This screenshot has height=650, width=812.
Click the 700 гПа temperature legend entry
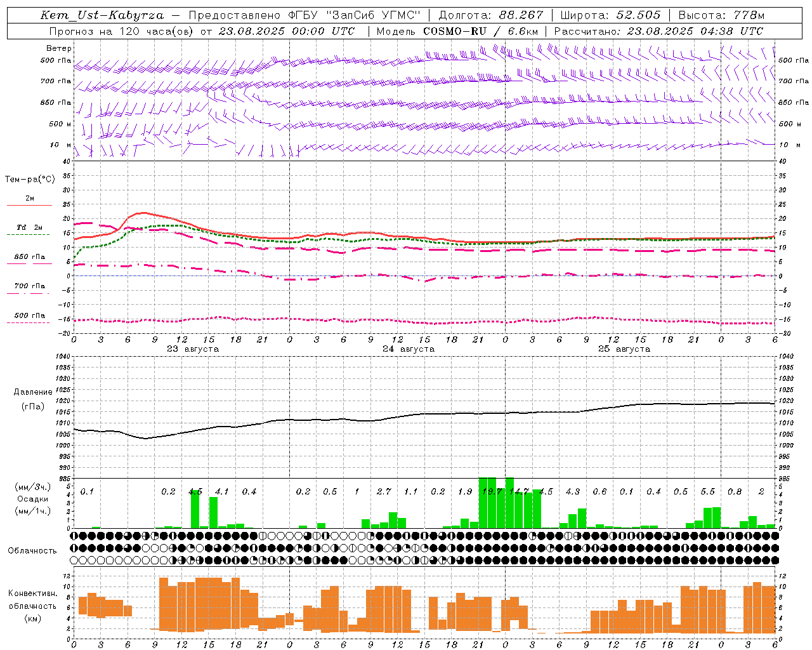pos(29,286)
